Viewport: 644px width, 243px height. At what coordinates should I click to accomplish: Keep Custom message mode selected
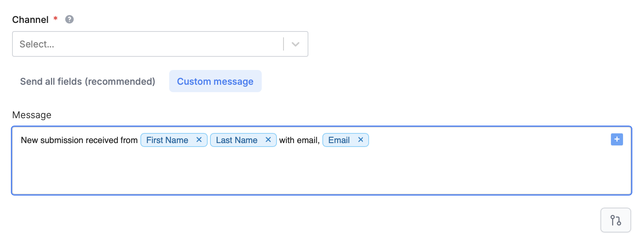(215, 81)
